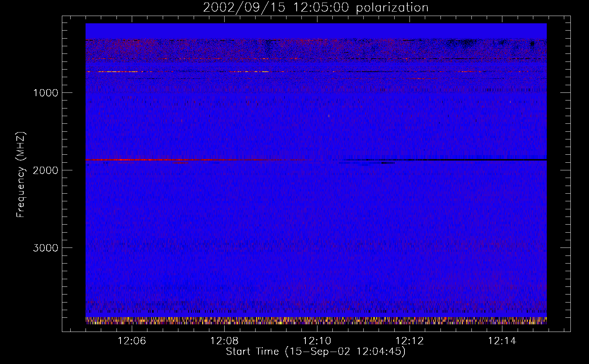The height and width of the screenshot is (364, 589).
Task: Click the 'Start Time (15-Sep-02 12:04:45)' label
Action: (316, 352)
